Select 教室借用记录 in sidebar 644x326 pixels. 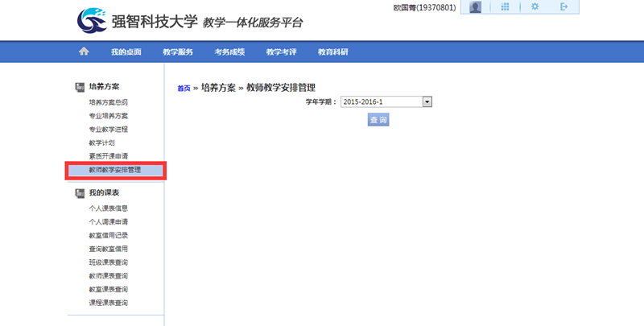pos(109,235)
